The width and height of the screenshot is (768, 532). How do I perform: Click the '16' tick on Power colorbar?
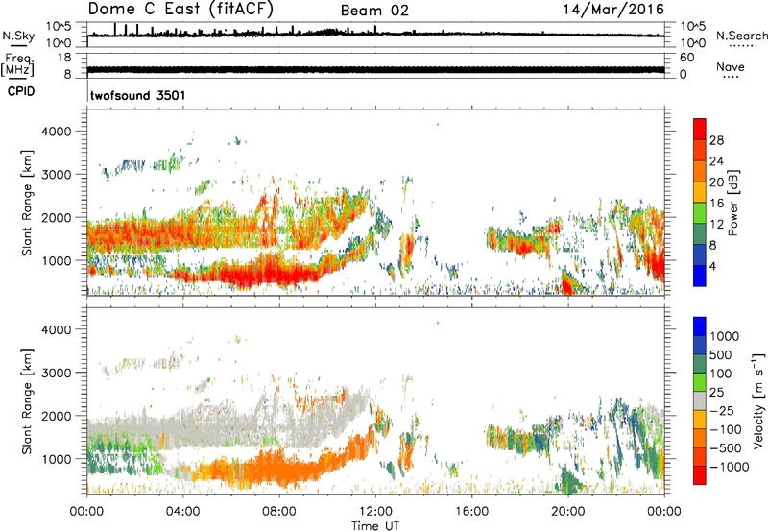click(x=716, y=204)
